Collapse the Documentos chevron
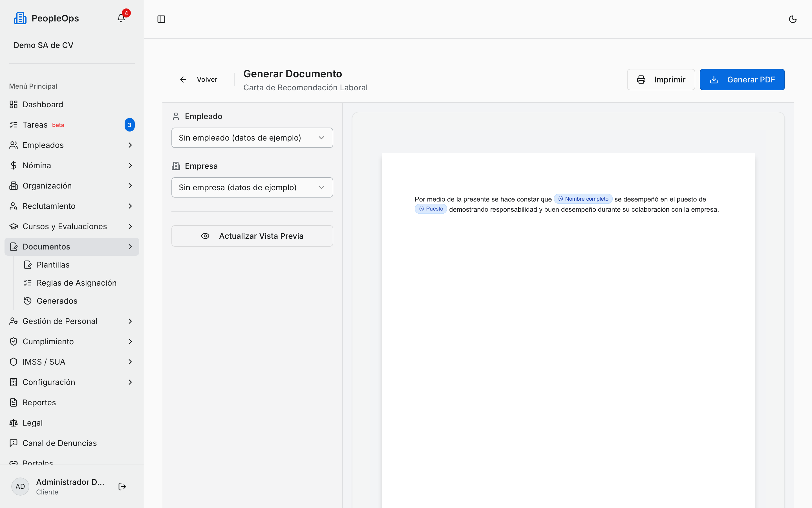The width and height of the screenshot is (812, 508). pos(130,247)
